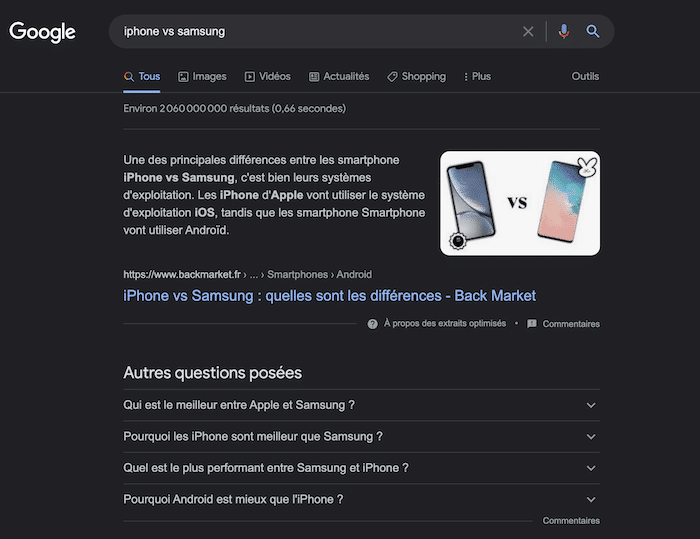Clear the search box with X icon
This screenshot has width=700, height=539.
(x=528, y=32)
